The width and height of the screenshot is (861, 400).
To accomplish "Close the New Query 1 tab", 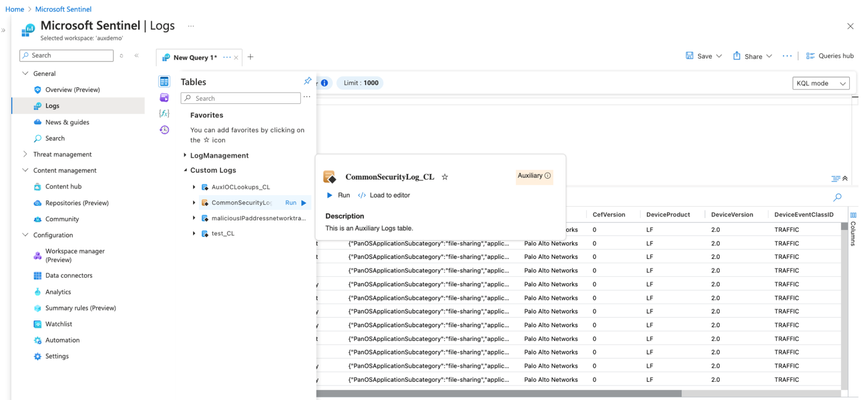I will 236,58.
